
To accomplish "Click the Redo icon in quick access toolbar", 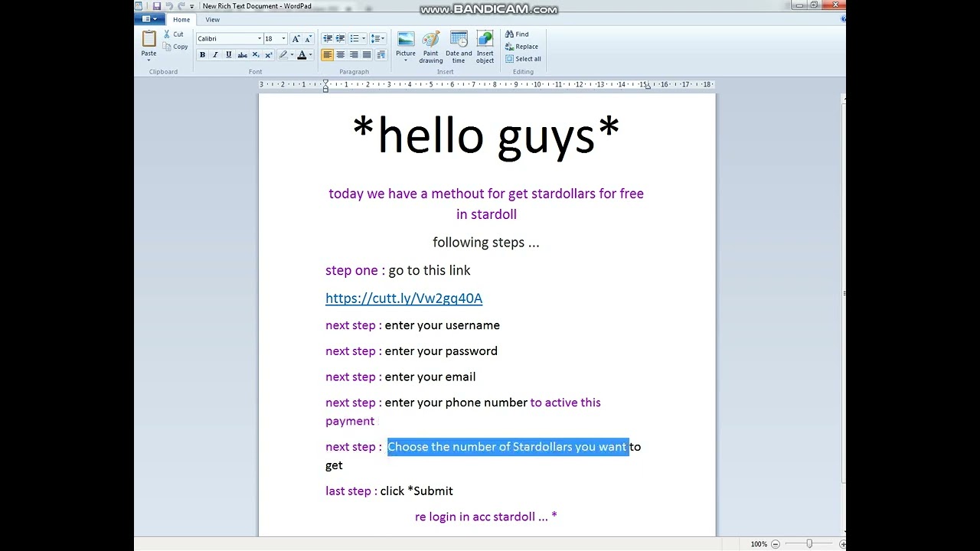I will point(181,6).
